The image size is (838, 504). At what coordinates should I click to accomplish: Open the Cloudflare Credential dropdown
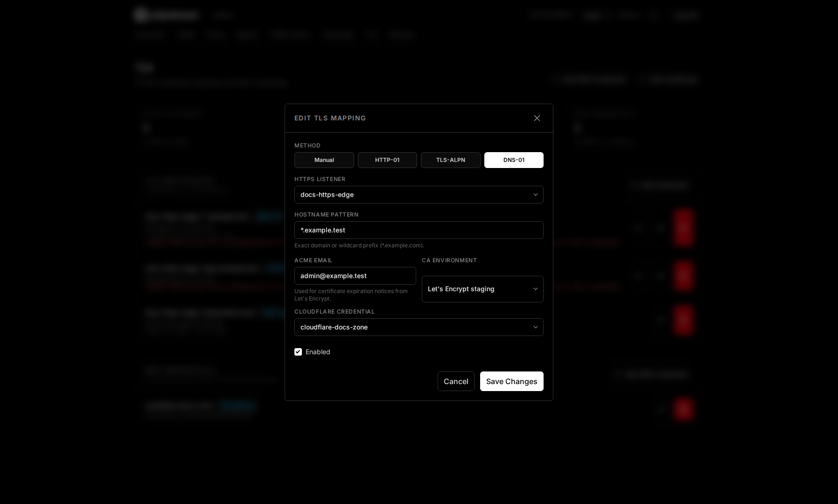coord(419,327)
